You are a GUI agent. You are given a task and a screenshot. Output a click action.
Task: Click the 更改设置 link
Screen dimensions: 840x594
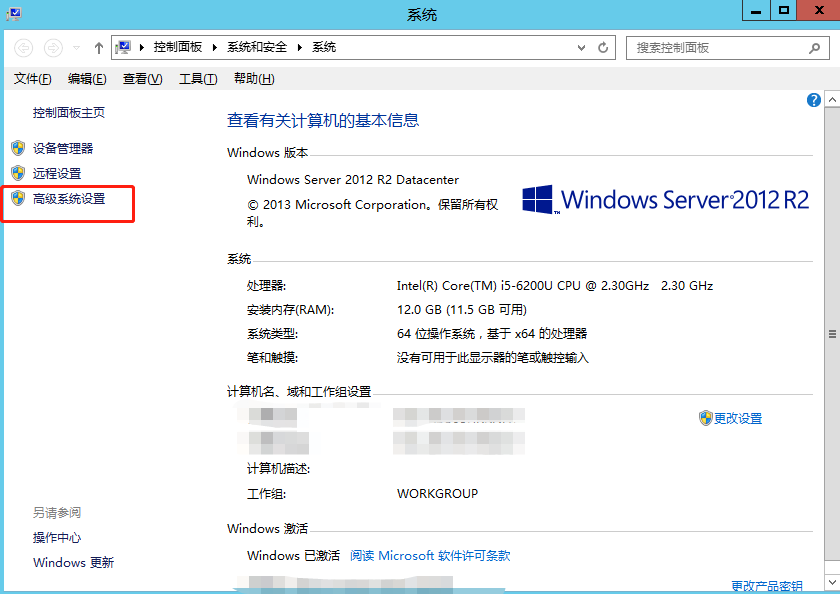tap(738, 418)
